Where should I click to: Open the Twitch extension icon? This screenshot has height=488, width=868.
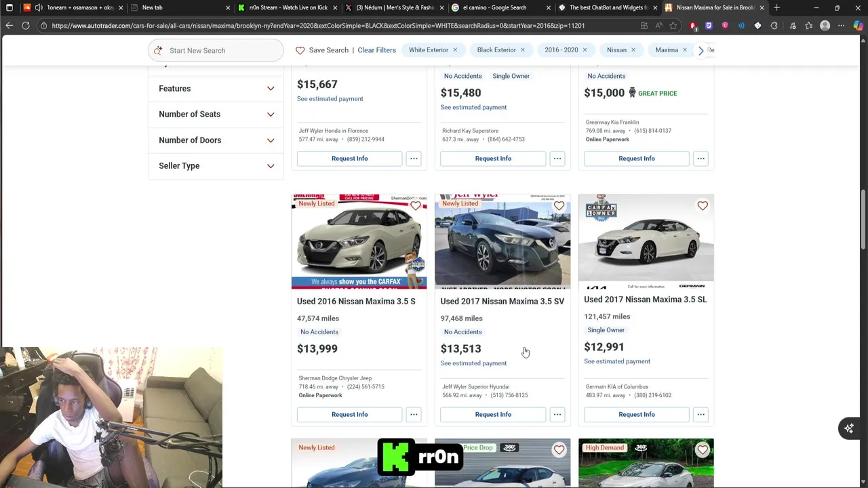709,26
